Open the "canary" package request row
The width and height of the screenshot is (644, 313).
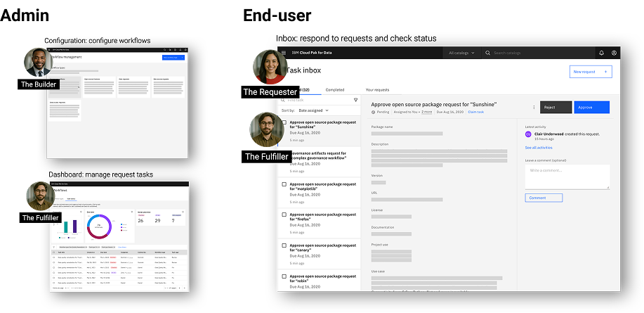pyautogui.click(x=319, y=254)
